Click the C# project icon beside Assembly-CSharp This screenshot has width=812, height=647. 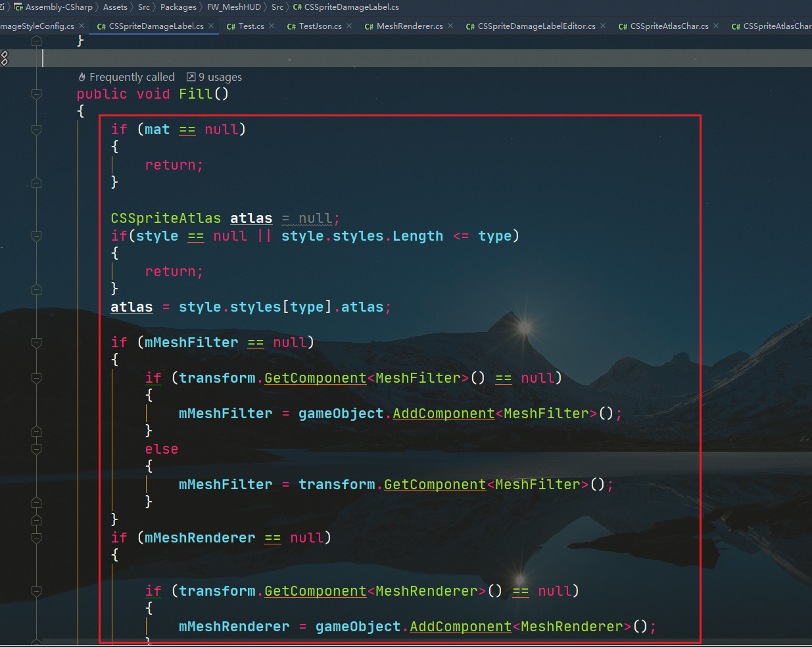18,7
